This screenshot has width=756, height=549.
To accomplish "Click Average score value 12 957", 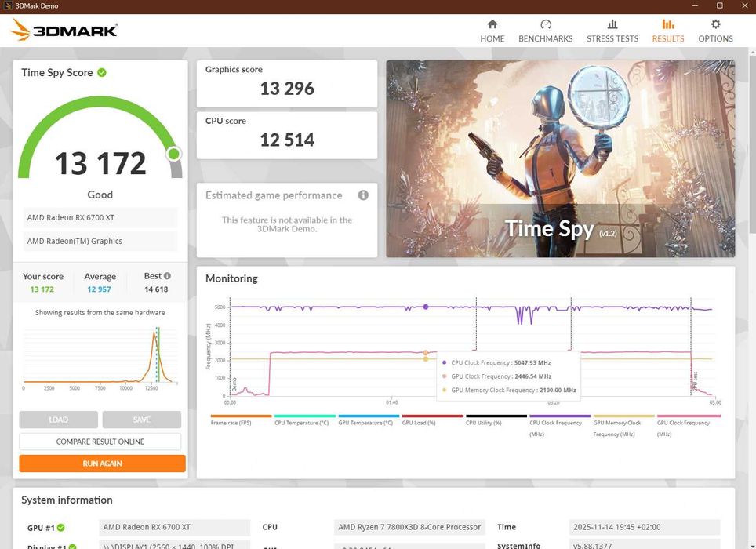I will tap(99, 289).
